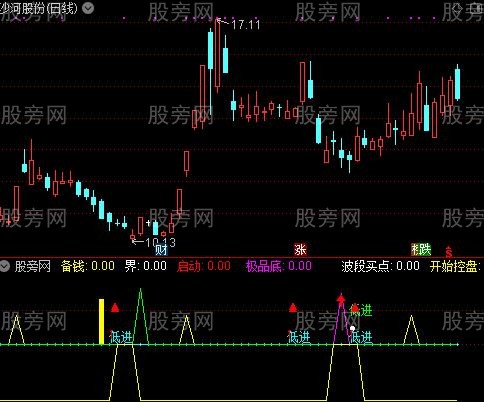Click the candlestick at 17.11 high

tap(218, 55)
